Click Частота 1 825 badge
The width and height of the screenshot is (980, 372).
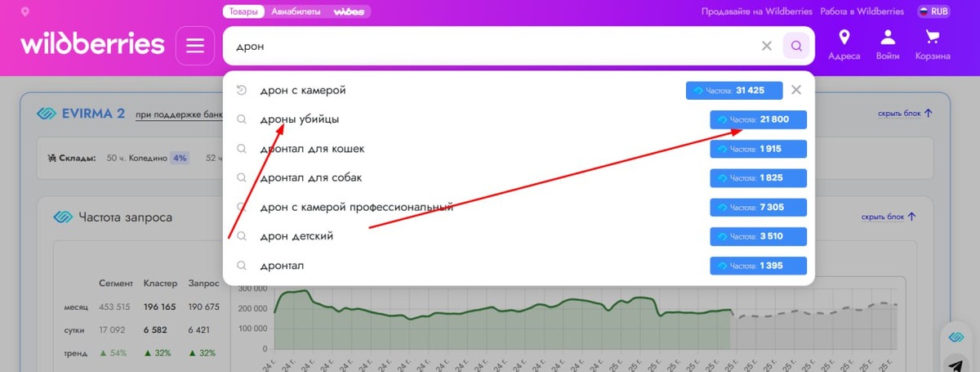(759, 178)
